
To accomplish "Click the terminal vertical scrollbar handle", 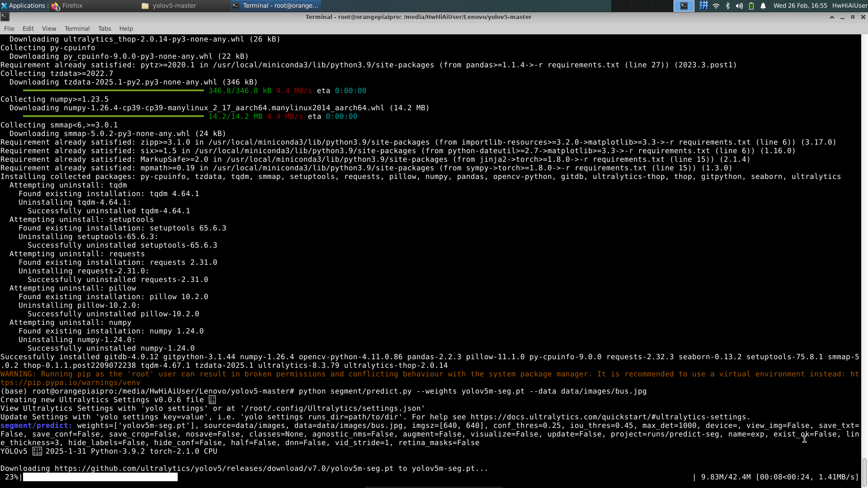I will [x=864, y=472].
